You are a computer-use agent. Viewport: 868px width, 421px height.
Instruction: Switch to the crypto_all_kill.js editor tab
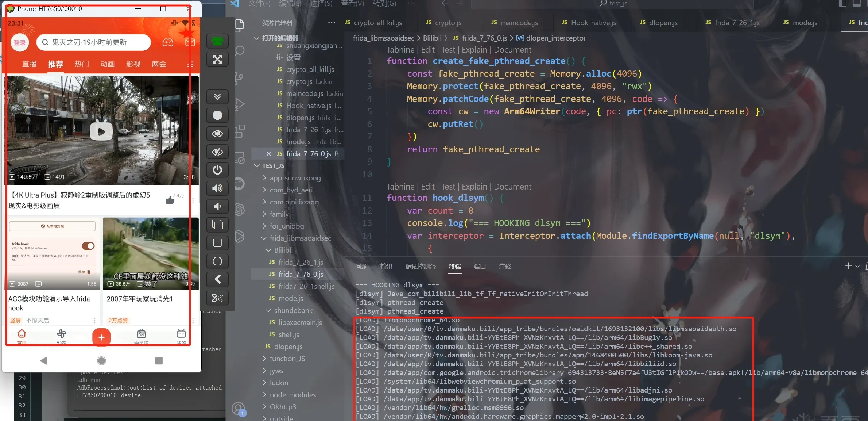click(373, 23)
